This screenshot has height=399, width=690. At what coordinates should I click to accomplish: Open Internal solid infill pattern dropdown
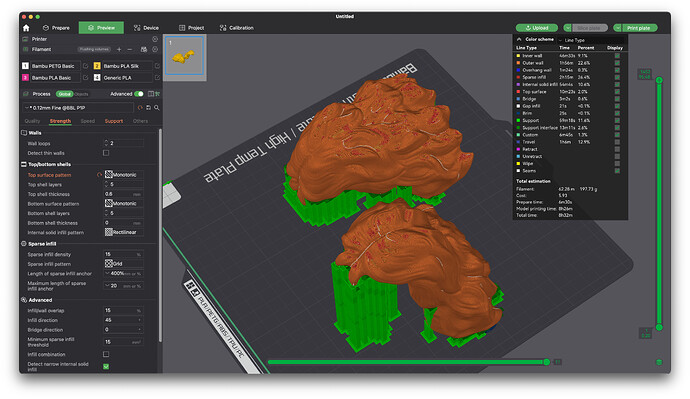(124, 232)
